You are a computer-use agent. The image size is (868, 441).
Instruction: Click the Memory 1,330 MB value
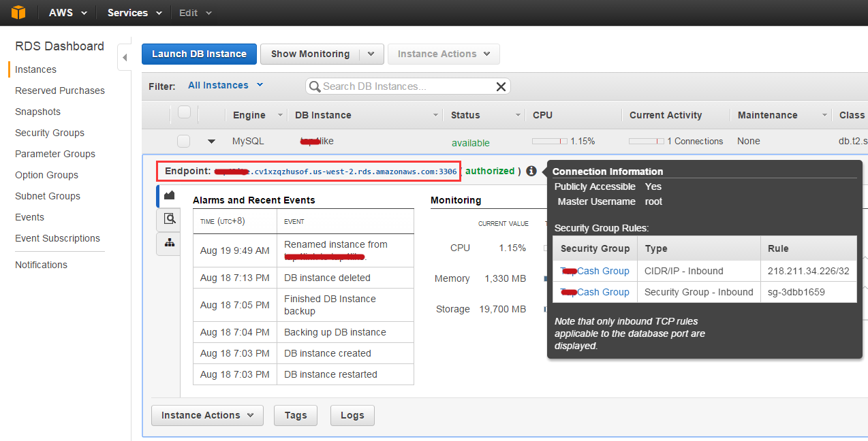(506, 278)
